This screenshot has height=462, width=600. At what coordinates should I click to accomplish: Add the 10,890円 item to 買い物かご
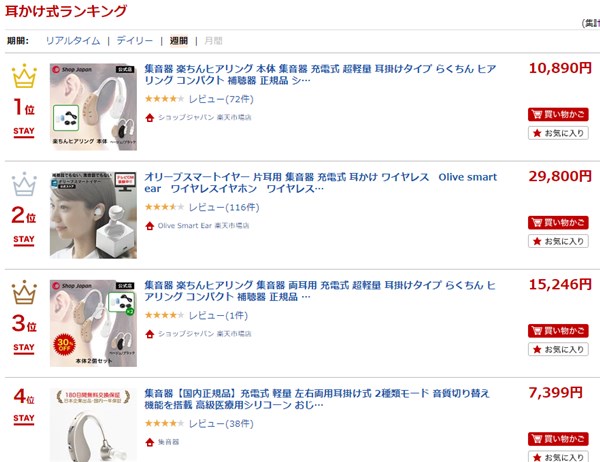click(x=558, y=114)
